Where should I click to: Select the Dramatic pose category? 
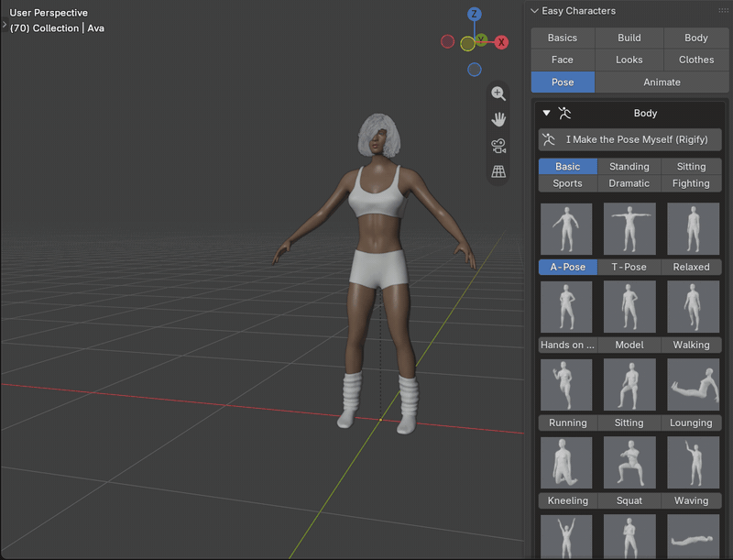click(629, 183)
